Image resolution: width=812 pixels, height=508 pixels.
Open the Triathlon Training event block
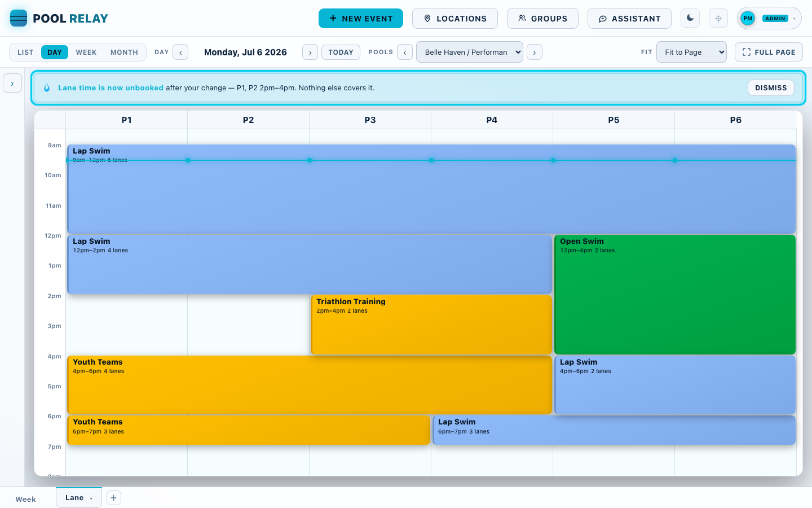tap(431, 325)
